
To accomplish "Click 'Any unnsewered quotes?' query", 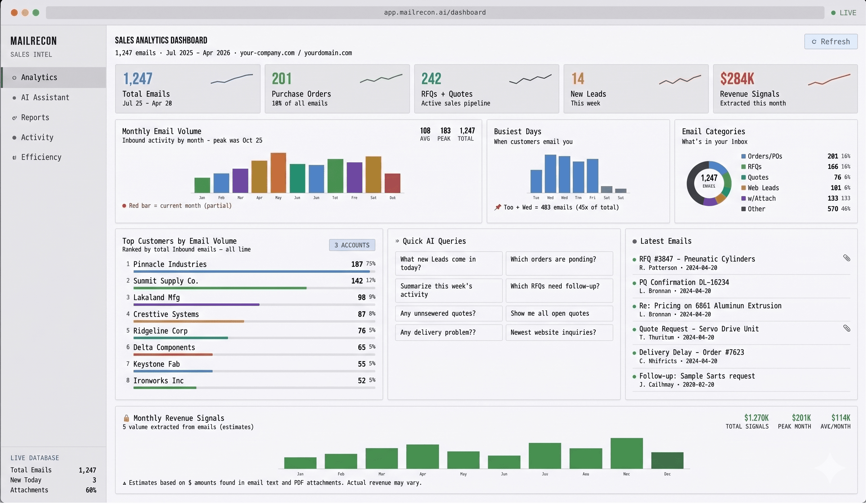I will [x=448, y=314].
